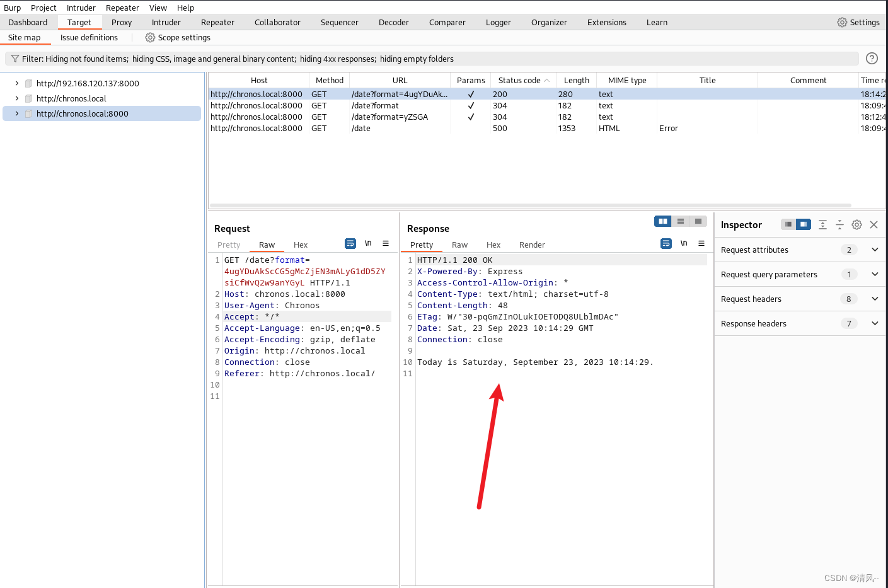Show Request in Hex view
This screenshot has height=588, width=888.
tap(301, 245)
